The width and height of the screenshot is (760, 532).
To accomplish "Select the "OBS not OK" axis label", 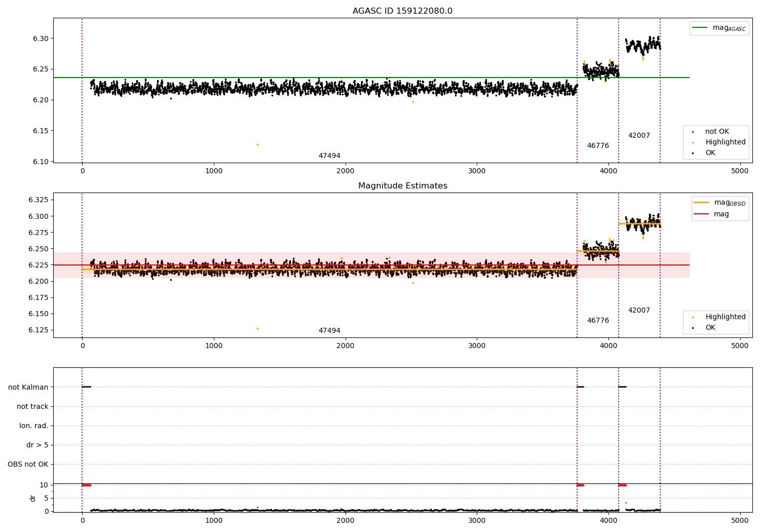I will click(28, 465).
